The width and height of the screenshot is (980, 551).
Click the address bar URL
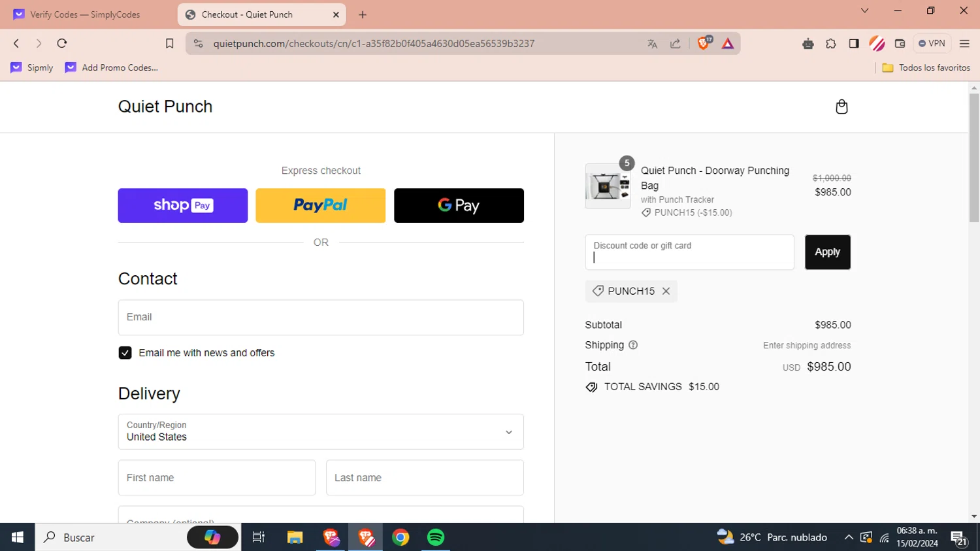(x=374, y=44)
